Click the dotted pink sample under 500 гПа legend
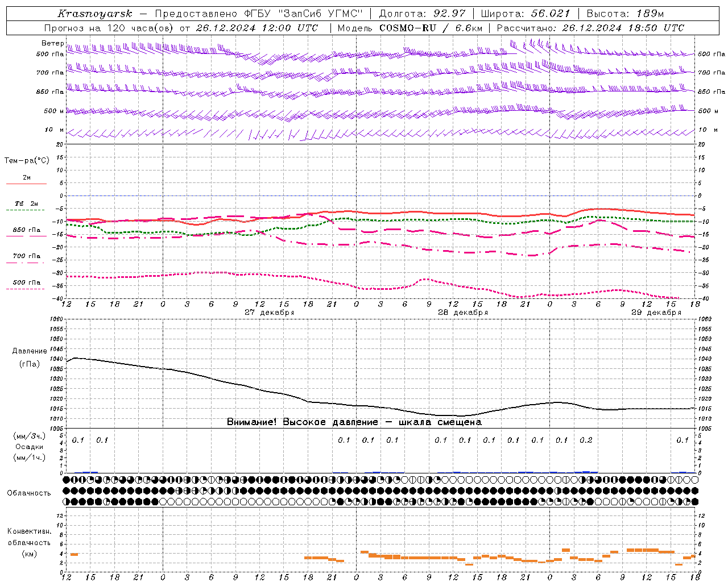The height and width of the screenshot is (582, 728). point(25,289)
